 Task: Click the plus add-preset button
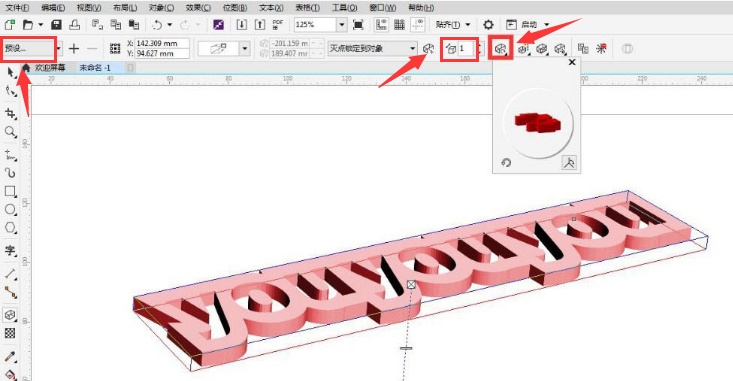click(x=74, y=49)
